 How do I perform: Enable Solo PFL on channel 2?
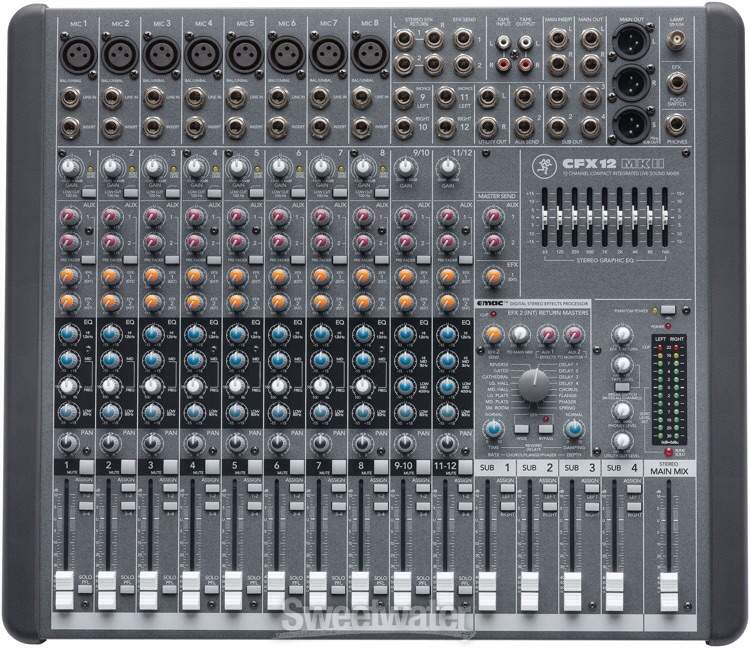click(127, 589)
